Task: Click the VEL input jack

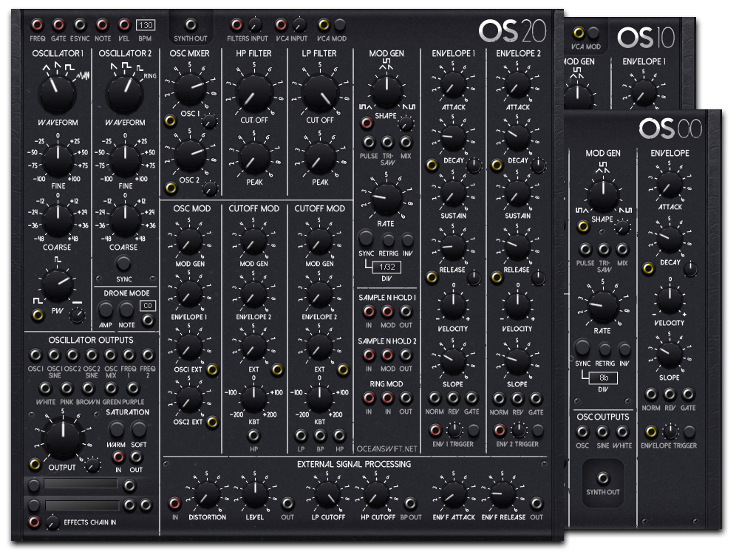Action: (x=124, y=24)
